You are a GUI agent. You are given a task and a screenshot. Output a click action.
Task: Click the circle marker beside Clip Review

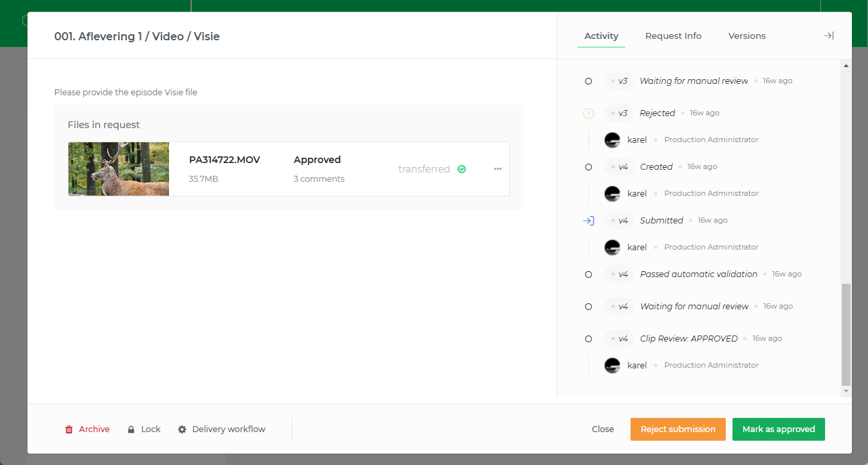pos(588,339)
